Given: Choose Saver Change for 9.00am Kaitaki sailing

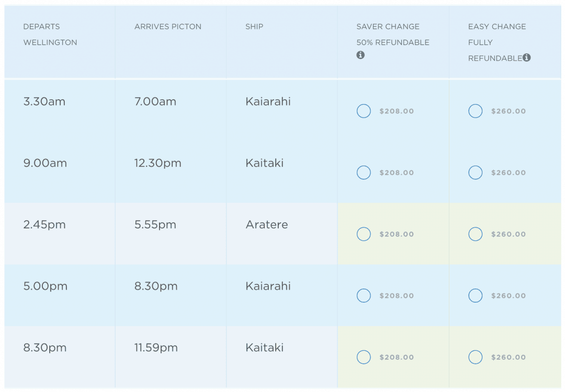Looking at the screenshot, I should click(364, 172).
